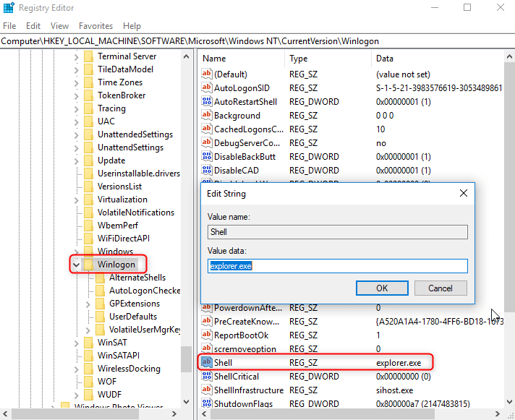
Task: Click the (Default) value icon
Action: [207, 74]
